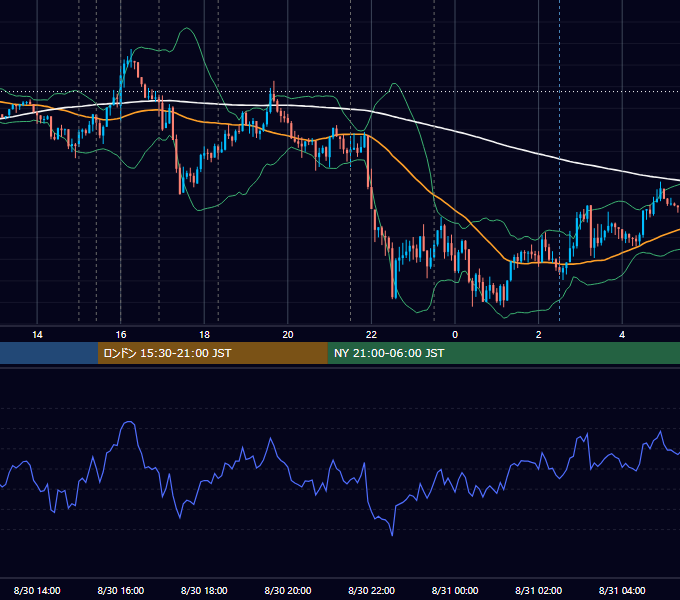Click the 8/30 16:00 date label
This screenshot has height=600, width=680.
(121, 590)
